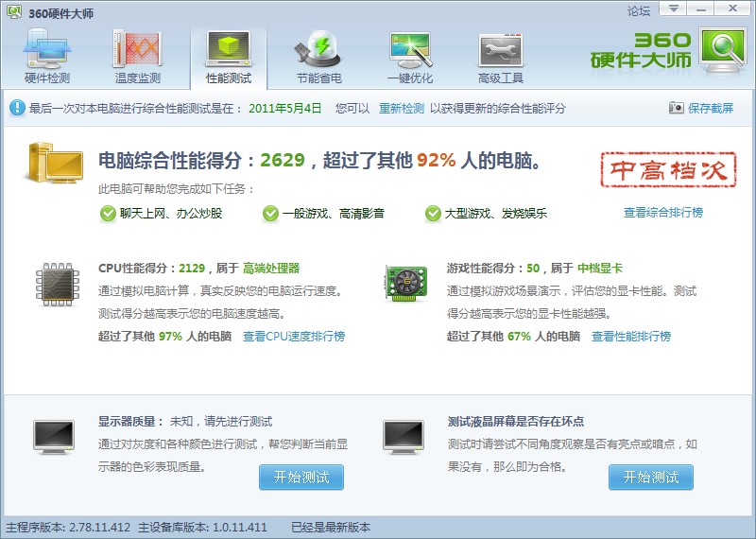Click the golden computer score icon
Screen dimensions: 756x539
pos(55,163)
